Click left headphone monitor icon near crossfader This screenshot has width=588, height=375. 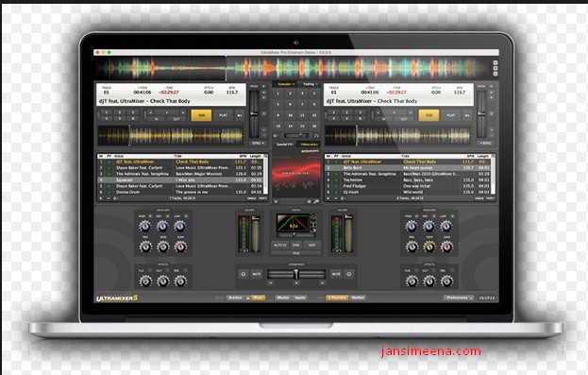(243, 274)
